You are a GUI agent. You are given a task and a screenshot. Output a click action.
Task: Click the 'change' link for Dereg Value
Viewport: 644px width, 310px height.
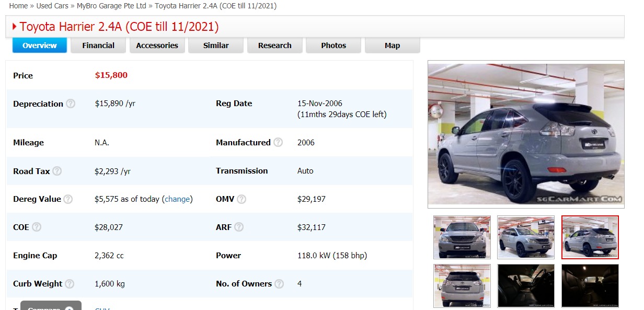click(x=177, y=199)
